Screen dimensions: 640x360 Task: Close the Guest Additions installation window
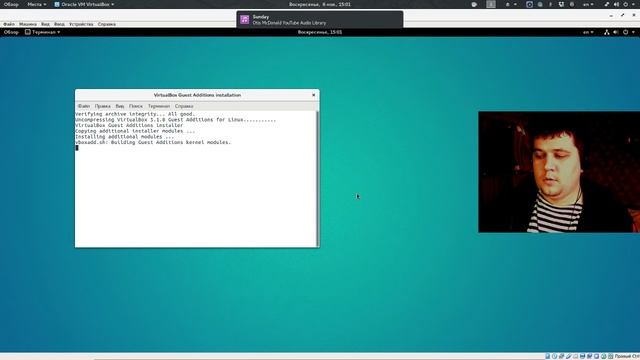[313, 95]
